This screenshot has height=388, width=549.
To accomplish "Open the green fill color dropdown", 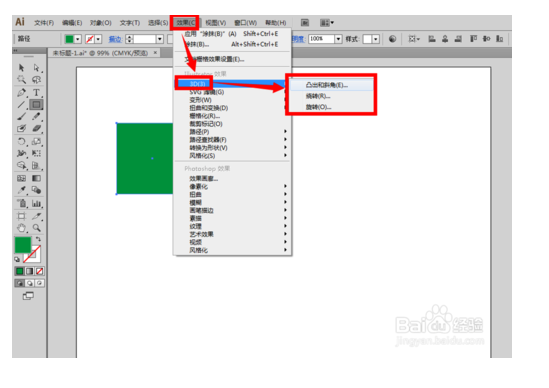I will point(78,39).
